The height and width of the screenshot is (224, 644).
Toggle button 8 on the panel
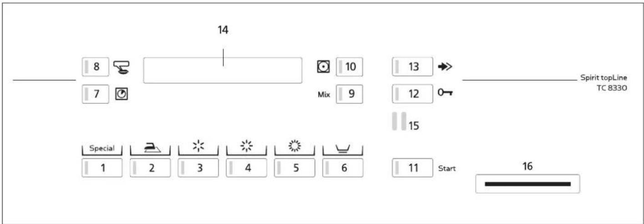[96, 67]
